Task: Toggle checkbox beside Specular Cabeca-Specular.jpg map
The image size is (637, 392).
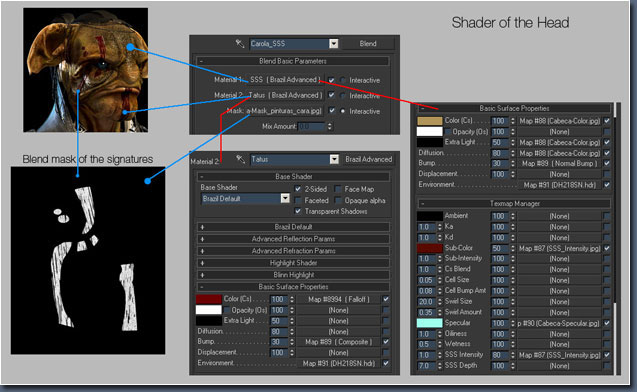Action: [607, 323]
